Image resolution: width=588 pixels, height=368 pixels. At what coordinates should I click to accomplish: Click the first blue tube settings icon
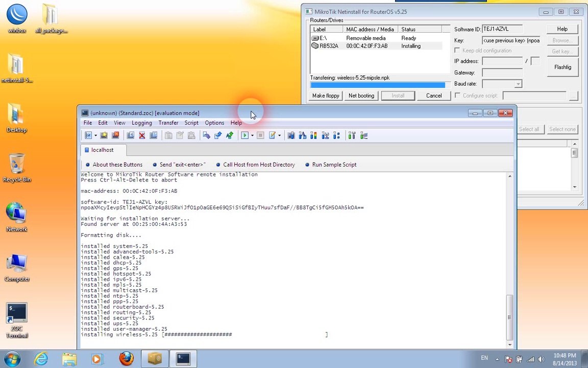coord(291,135)
